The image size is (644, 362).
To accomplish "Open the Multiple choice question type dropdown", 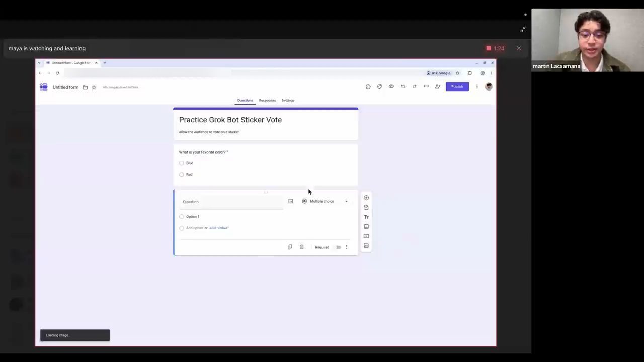I will point(325,201).
